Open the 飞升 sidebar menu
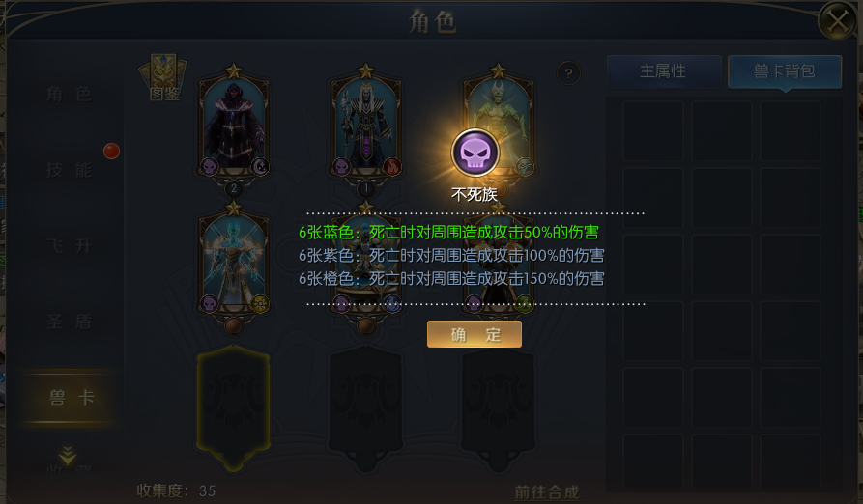This screenshot has height=504, width=863. coord(69,245)
